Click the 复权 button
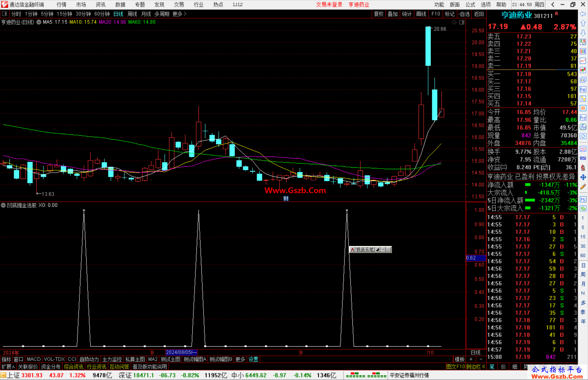This screenshot has height=380, width=588. pyautogui.click(x=379, y=14)
